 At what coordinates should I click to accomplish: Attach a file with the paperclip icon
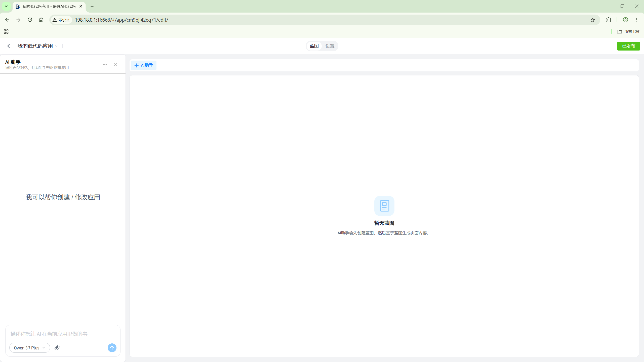point(57,348)
